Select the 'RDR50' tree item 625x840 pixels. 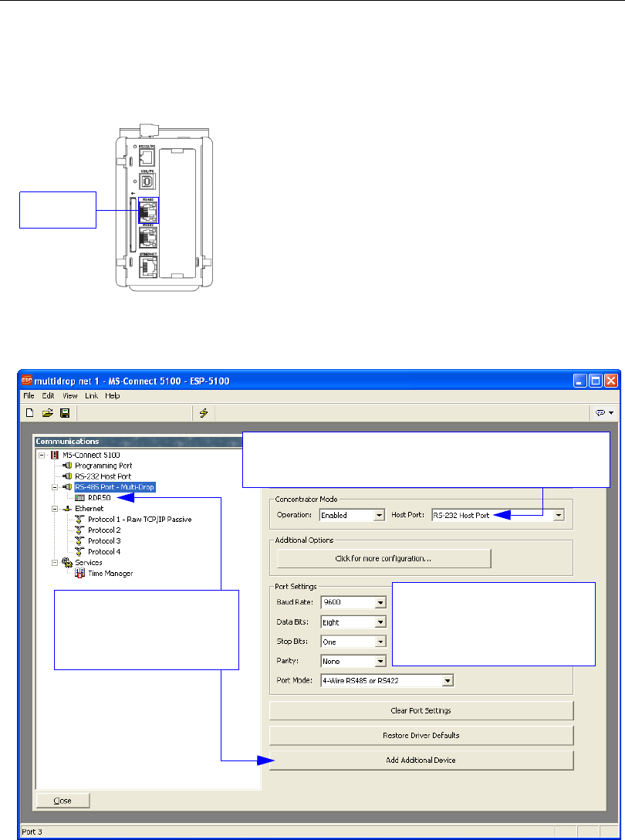click(x=99, y=498)
